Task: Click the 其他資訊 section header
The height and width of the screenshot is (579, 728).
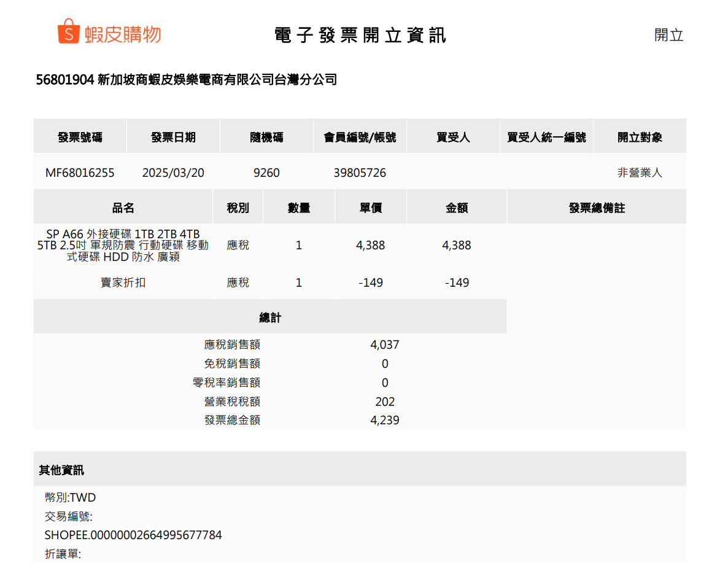Action: pos(61,470)
